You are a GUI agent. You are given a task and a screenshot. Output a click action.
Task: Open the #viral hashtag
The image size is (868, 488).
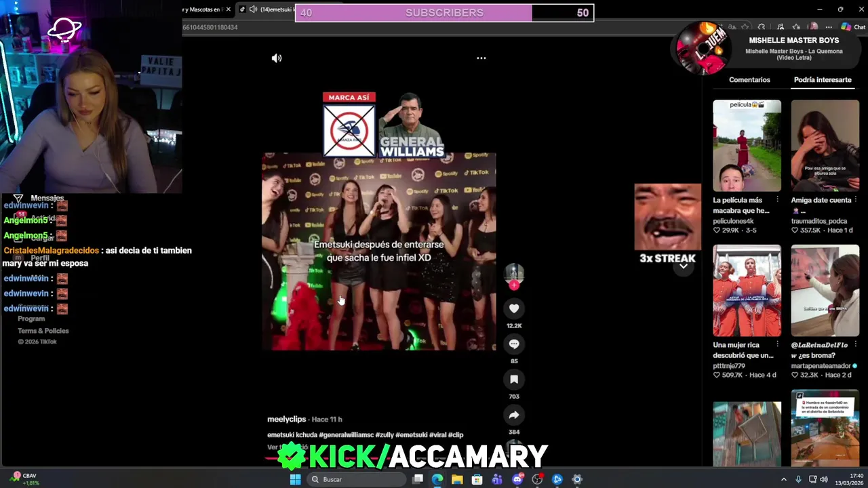(x=437, y=435)
